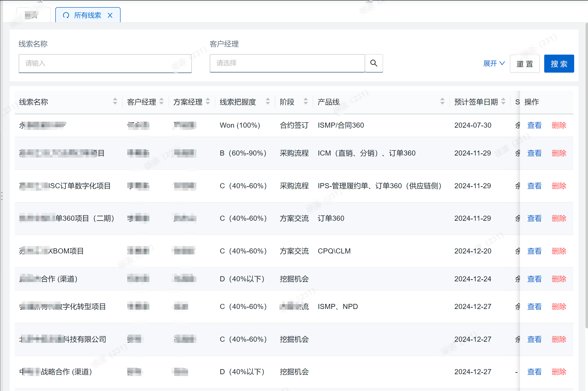Delete the ICM（直销、分销）lead
The width and height of the screenshot is (588, 391).
[x=559, y=153]
